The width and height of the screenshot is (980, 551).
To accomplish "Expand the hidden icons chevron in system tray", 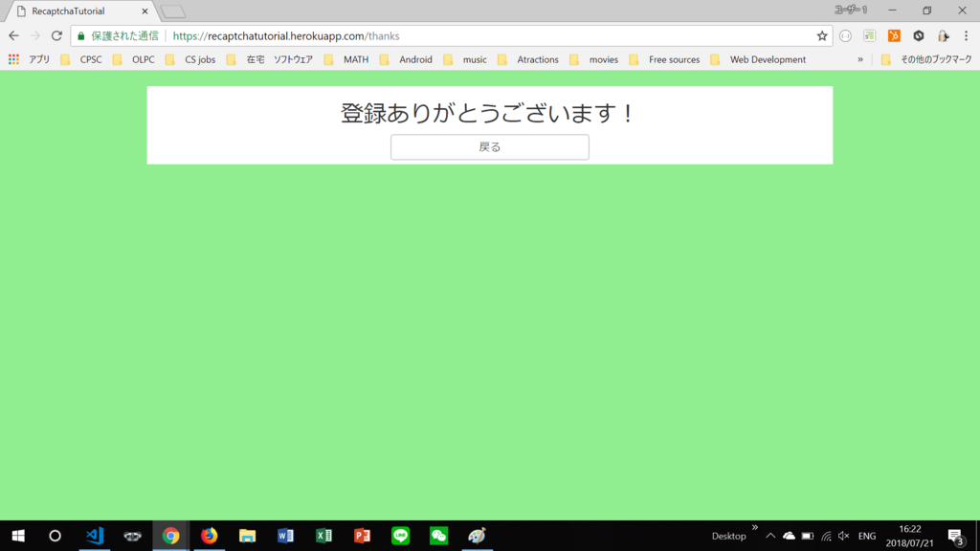I will click(770, 536).
